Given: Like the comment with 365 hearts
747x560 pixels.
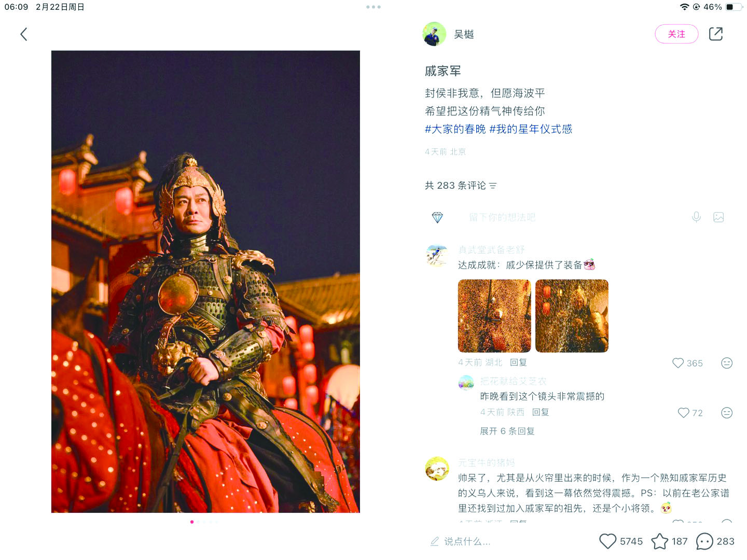Looking at the screenshot, I should (687, 363).
